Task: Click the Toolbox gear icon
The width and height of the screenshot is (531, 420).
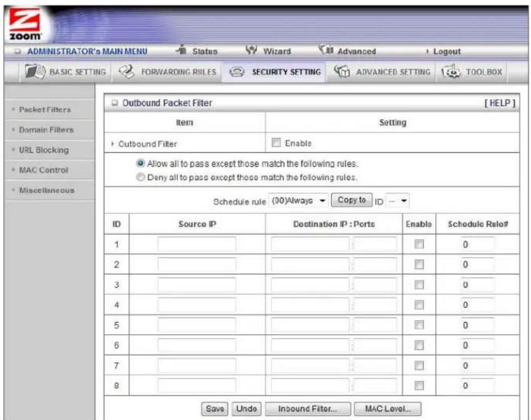Action: [x=450, y=71]
